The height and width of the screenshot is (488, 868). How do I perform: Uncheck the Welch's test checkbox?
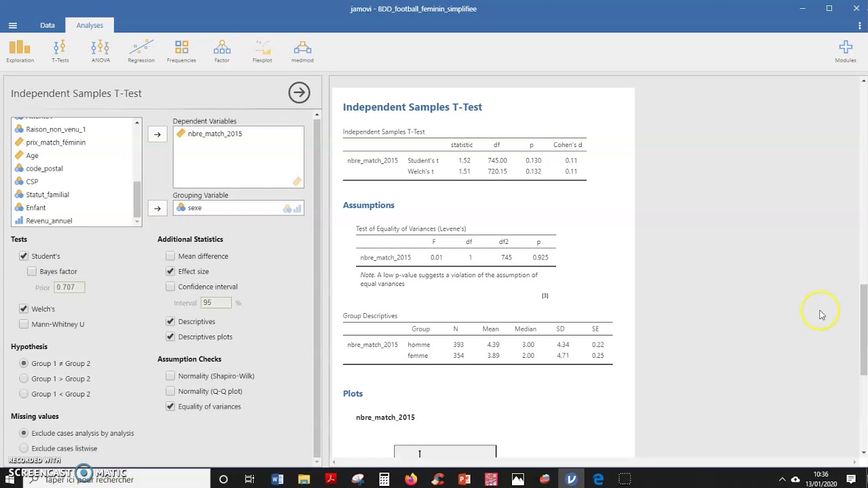(x=24, y=309)
